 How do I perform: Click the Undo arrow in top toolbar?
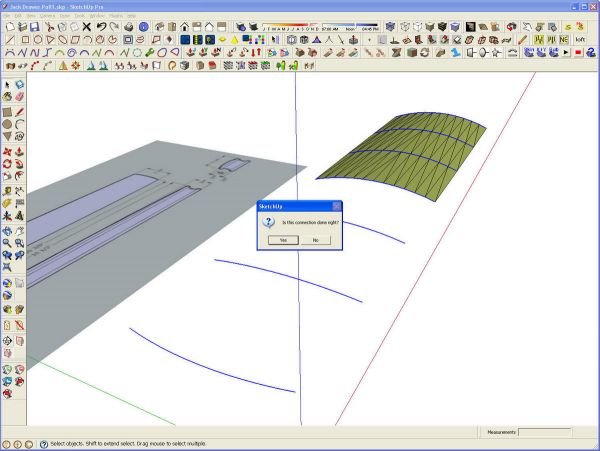[x=101, y=27]
